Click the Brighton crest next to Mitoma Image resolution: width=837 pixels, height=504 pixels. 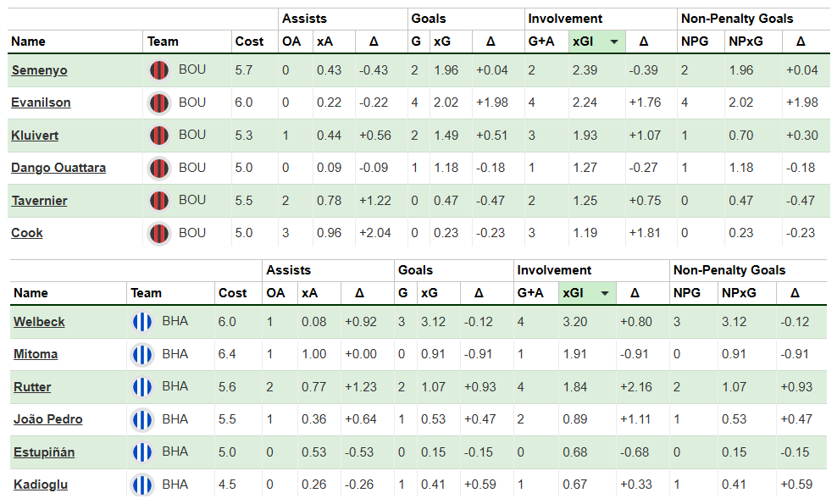click(x=141, y=354)
